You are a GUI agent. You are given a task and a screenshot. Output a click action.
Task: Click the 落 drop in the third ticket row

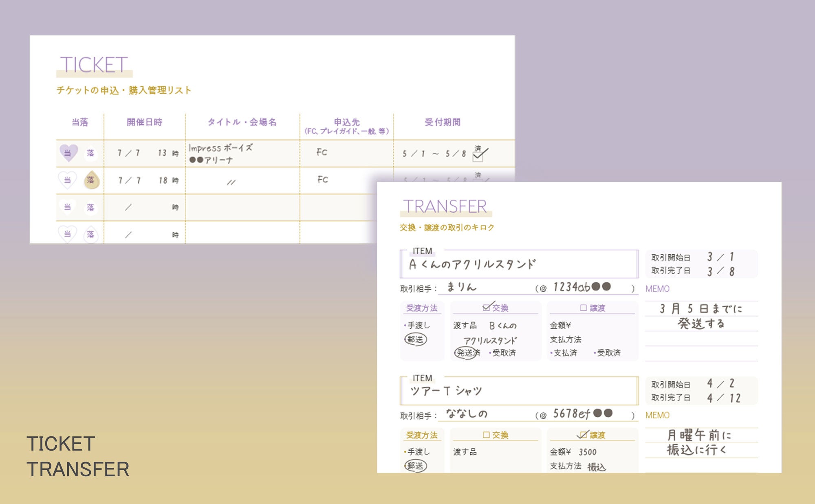pos(90,208)
